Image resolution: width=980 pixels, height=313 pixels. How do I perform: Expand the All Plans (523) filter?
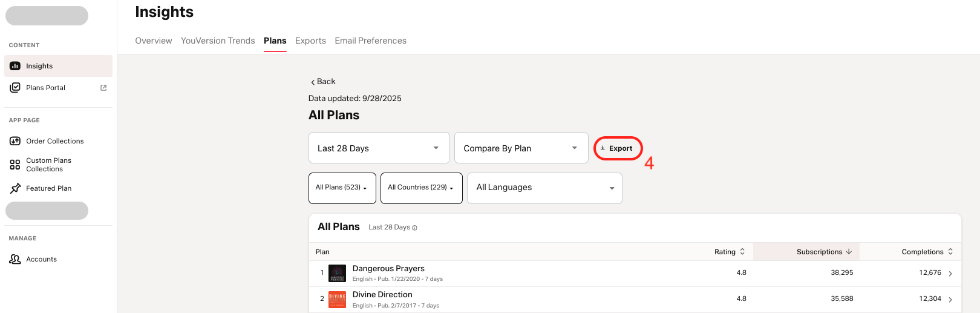click(342, 188)
